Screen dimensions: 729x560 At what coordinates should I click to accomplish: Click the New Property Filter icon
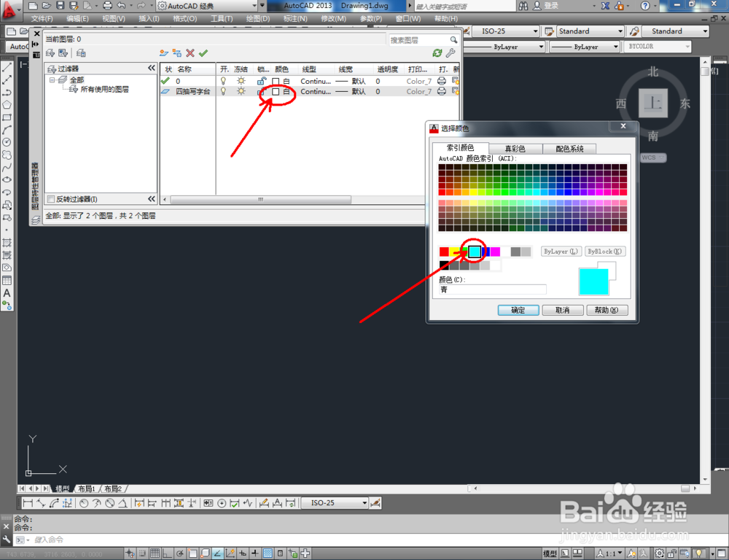[50, 53]
